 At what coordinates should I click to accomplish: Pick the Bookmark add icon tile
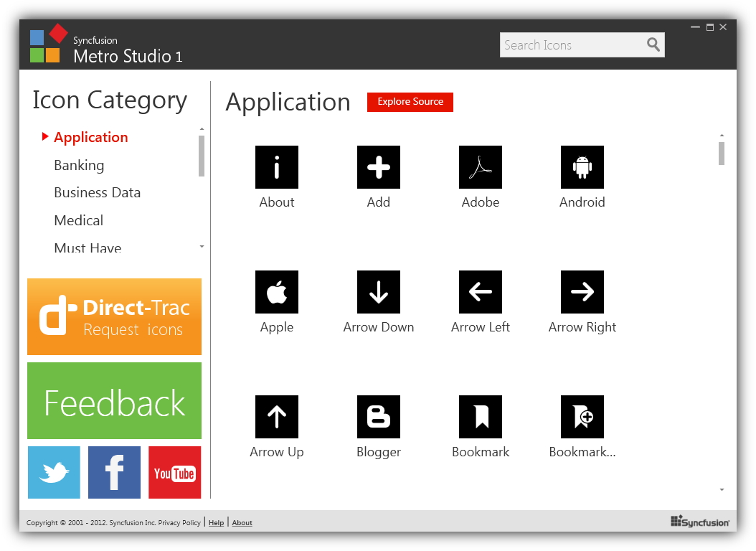point(582,417)
